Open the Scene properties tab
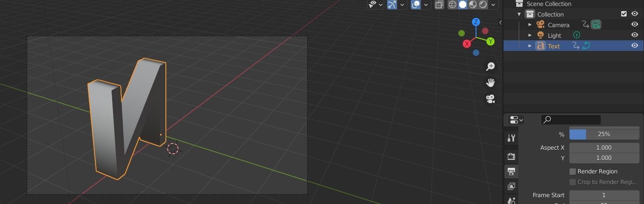The width and height of the screenshot is (644, 204). pos(511,200)
